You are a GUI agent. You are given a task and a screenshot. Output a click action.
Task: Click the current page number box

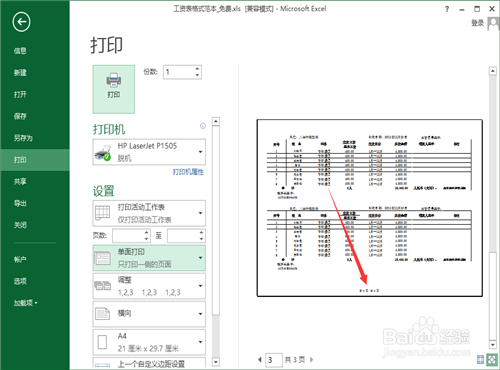pyautogui.click(x=274, y=360)
